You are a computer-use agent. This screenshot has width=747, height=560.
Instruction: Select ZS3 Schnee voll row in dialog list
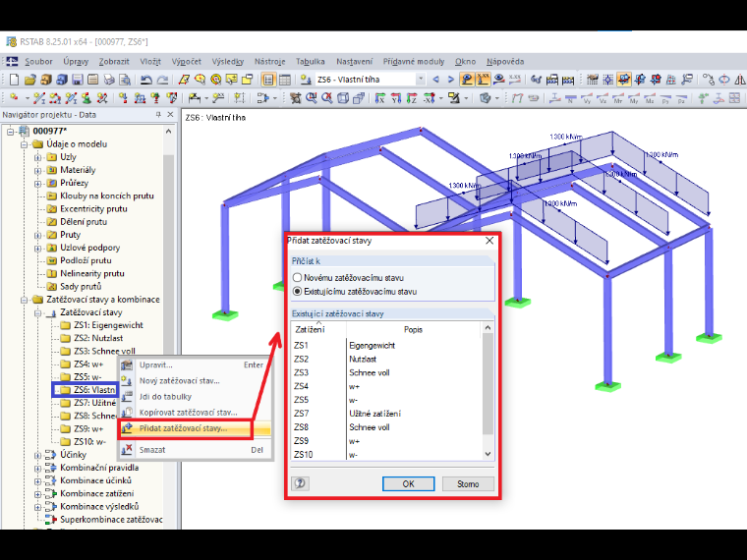pyautogui.click(x=386, y=372)
